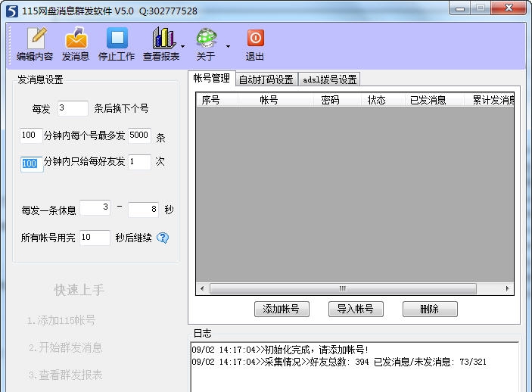The image size is (532, 392).
Task: Click the 累计发消息 column header
Action: 489,100
